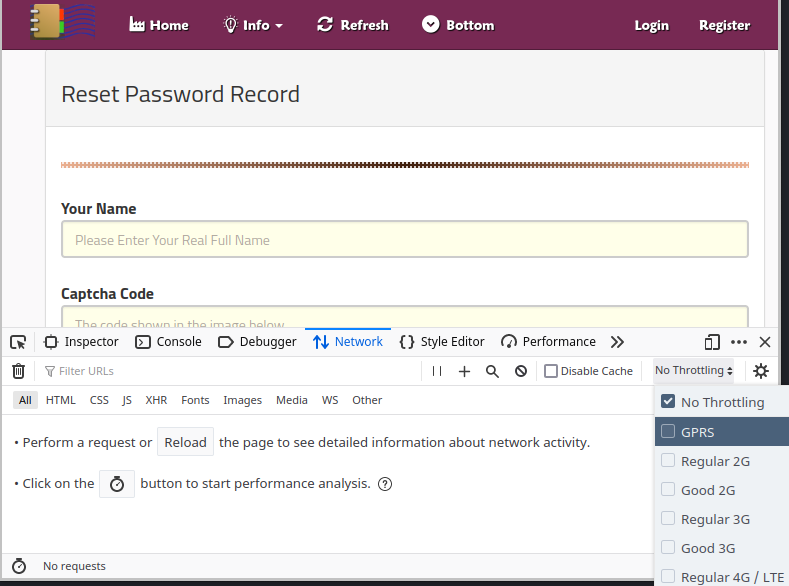Viewport: 789px width, 586px height.
Task: Switch to the Console tab
Action: pyautogui.click(x=168, y=342)
